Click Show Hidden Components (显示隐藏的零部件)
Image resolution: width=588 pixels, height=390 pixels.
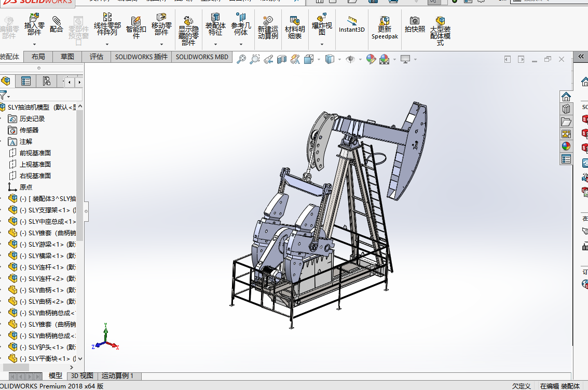point(188,31)
